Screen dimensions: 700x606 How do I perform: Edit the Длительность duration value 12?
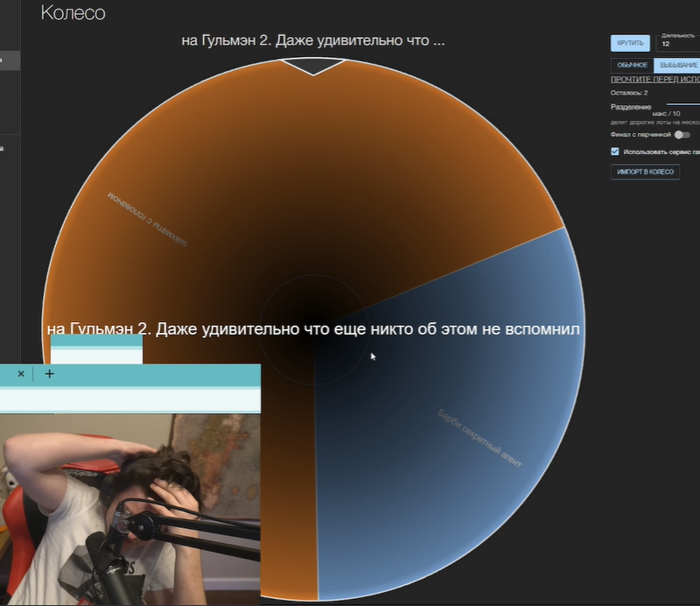(667, 42)
